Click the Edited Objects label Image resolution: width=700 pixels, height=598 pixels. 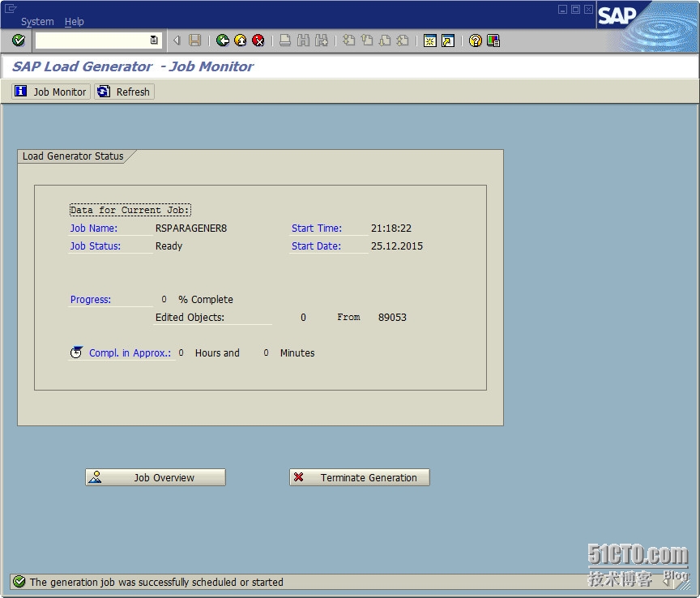(x=190, y=317)
